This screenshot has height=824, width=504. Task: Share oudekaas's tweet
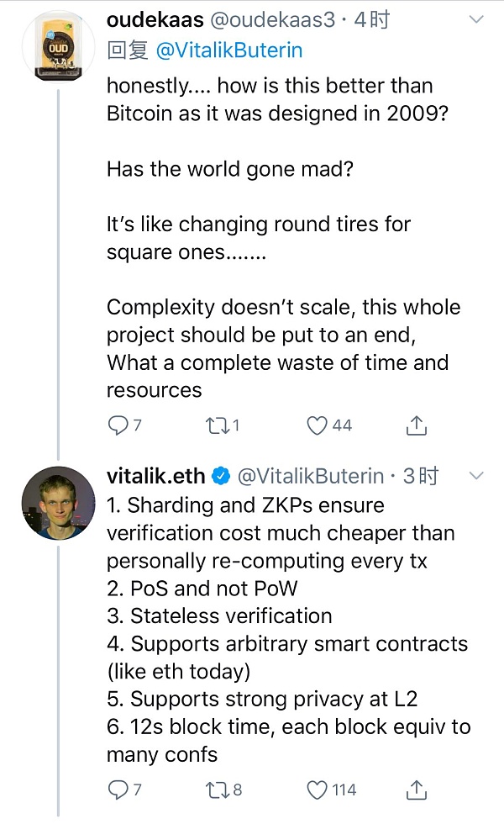click(x=416, y=425)
